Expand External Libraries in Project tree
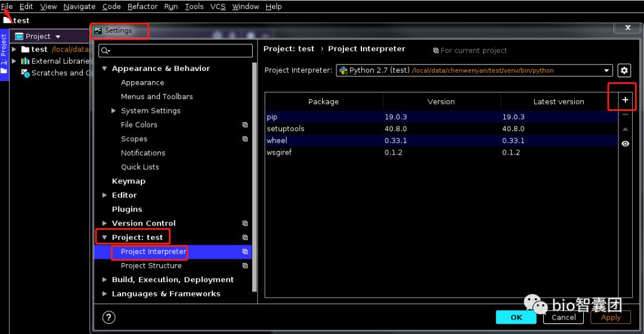 [x=14, y=61]
